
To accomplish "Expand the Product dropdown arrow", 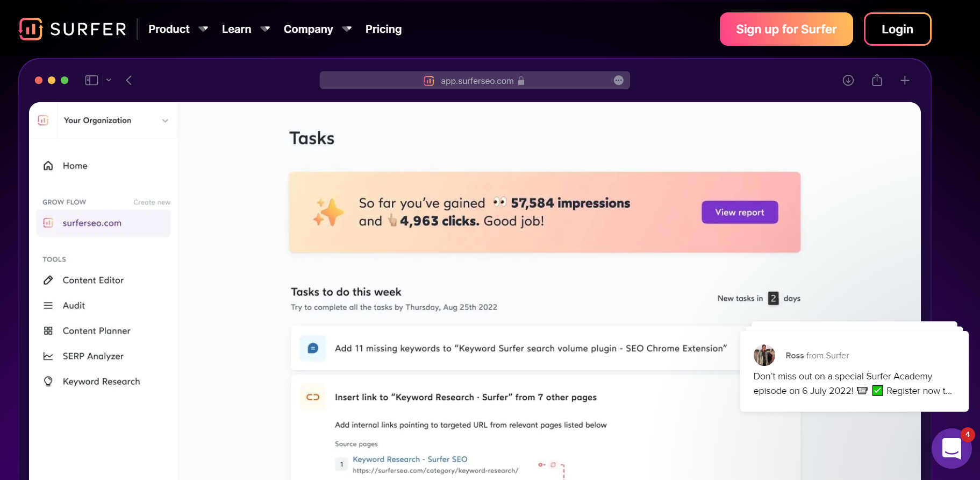I will (x=203, y=29).
